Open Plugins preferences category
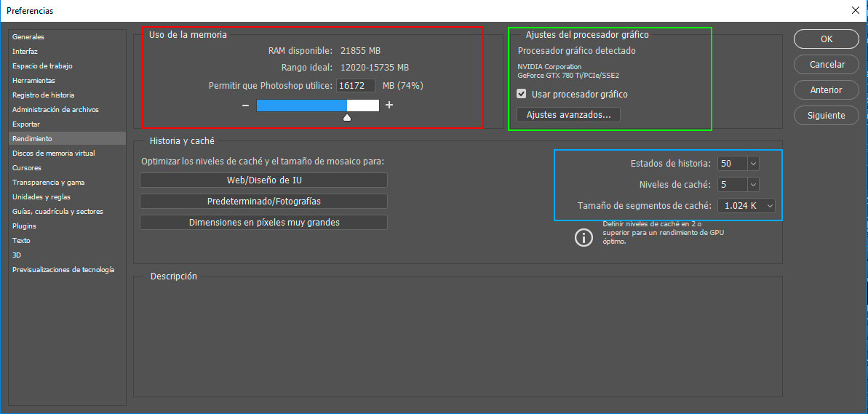Image resolution: width=868 pixels, height=414 pixels. pyautogui.click(x=24, y=226)
